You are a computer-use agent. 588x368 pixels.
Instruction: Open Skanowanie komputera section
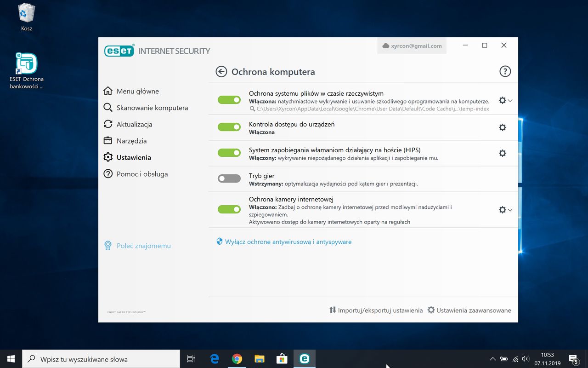click(x=146, y=108)
